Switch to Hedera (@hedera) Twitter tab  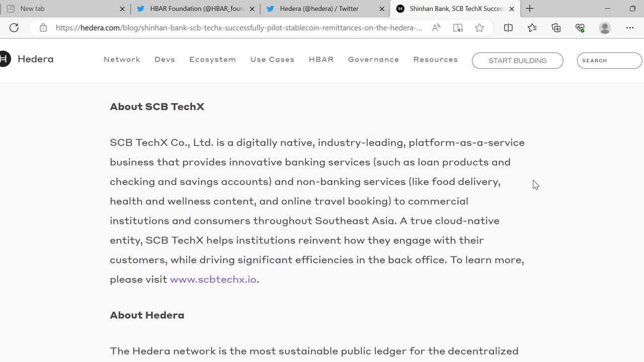coord(326,9)
